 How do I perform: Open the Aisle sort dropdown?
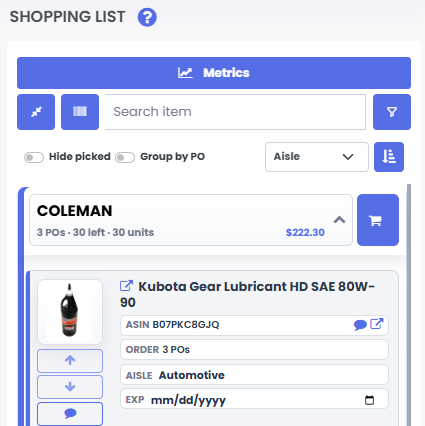click(317, 157)
